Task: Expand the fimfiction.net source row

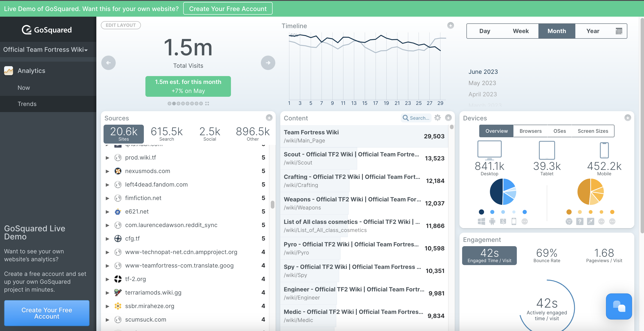Action: coord(108,198)
